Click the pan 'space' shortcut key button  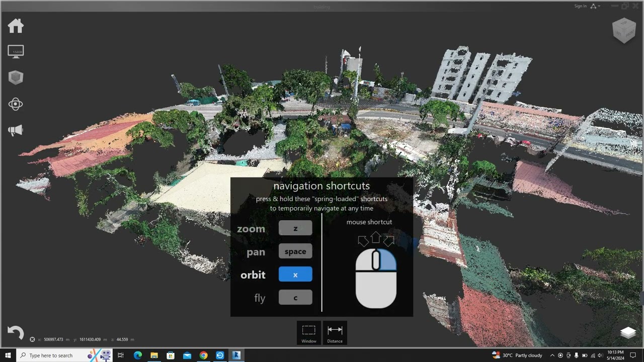[x=295, y=251]
